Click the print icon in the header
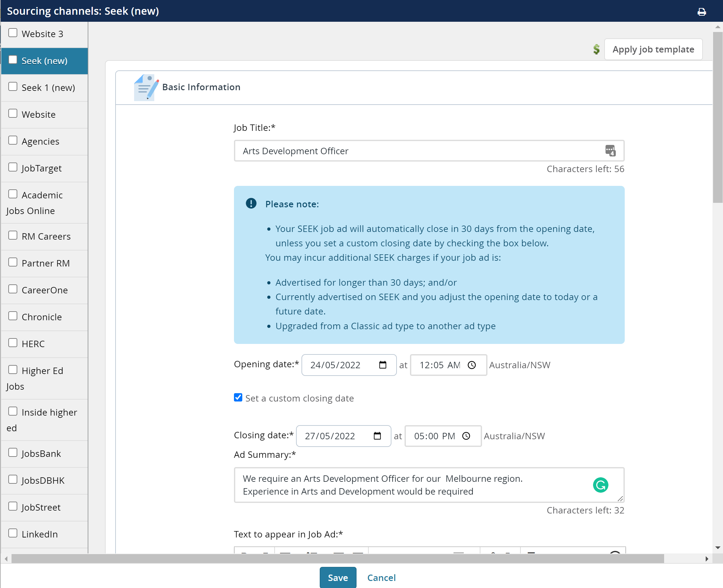The width and height of the screenshot is (723, 588). (701, 12)
